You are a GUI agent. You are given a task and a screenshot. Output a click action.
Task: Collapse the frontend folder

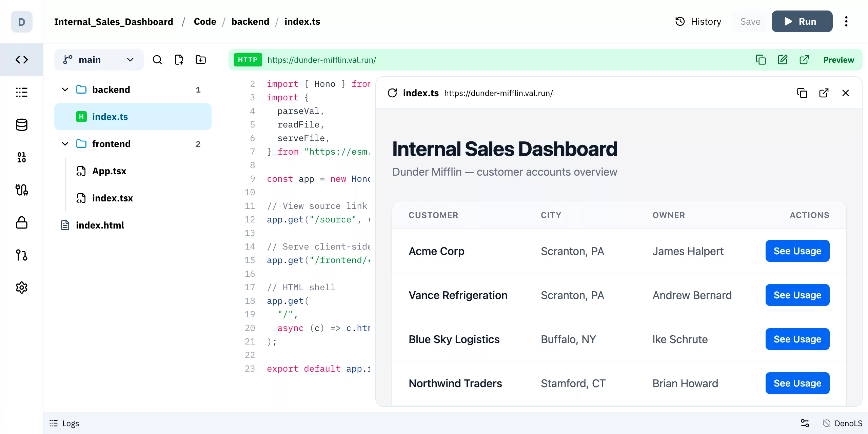tap(65, 144)
